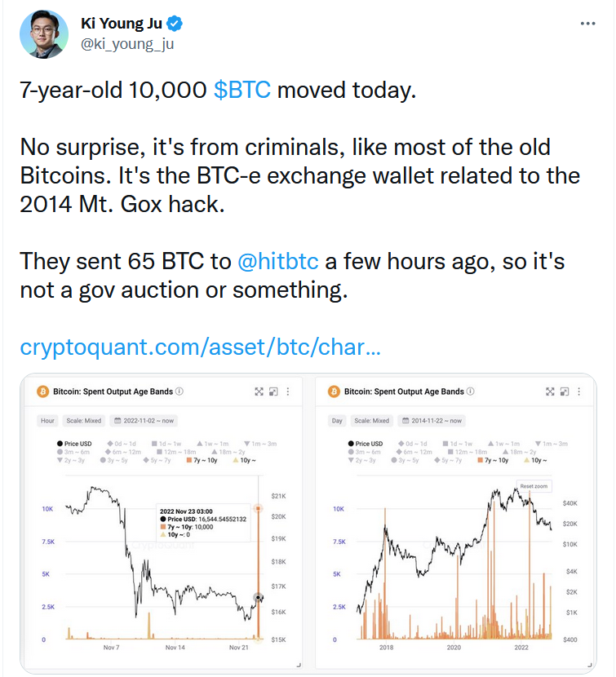Click fullscreen icon on the right chart
The height and width of the screenshot is (677, 616).
[552, 392]
